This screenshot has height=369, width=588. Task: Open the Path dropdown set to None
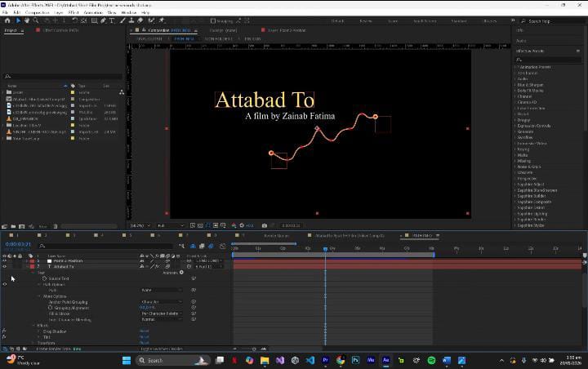coord(159,290)
